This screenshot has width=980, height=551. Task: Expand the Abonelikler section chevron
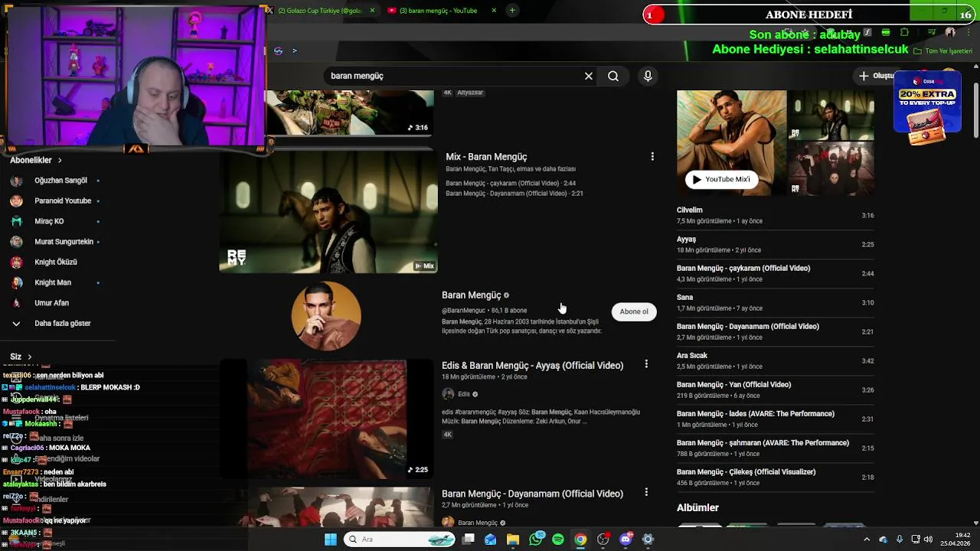click(60, 160)
